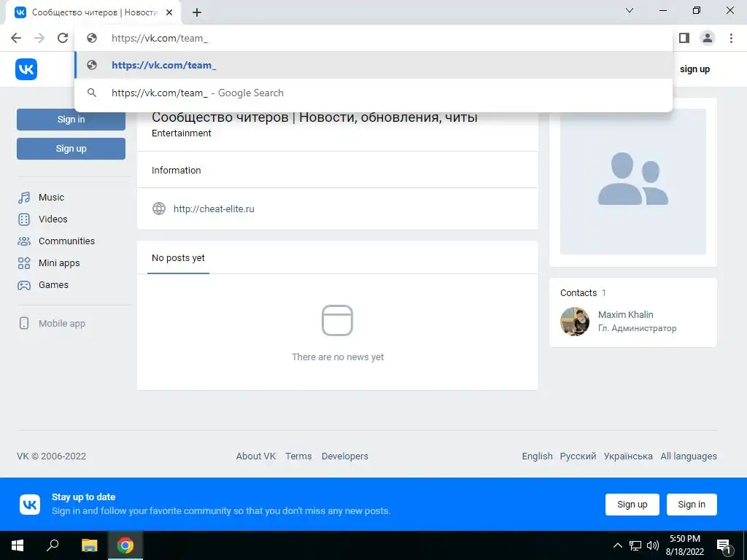
Task: Open a new tab with the plus icon
Action: [197, 13]
